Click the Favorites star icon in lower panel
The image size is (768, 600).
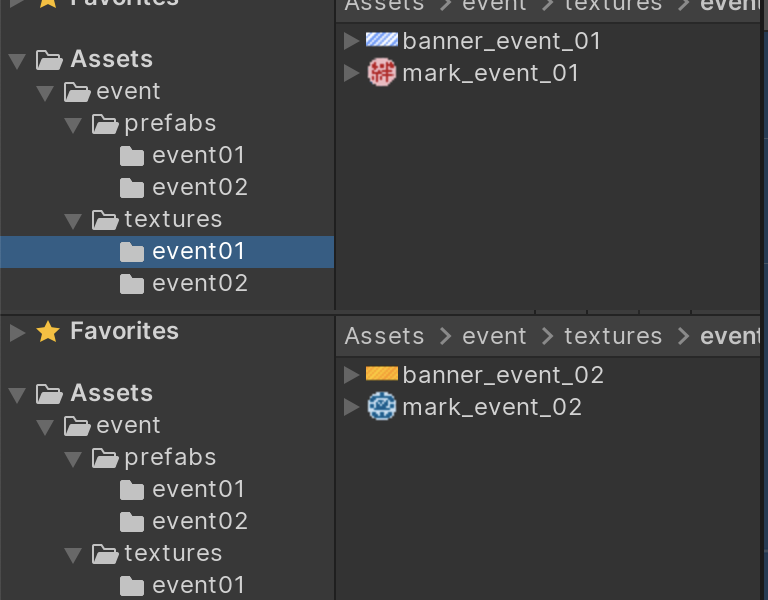tap(48, 332)
